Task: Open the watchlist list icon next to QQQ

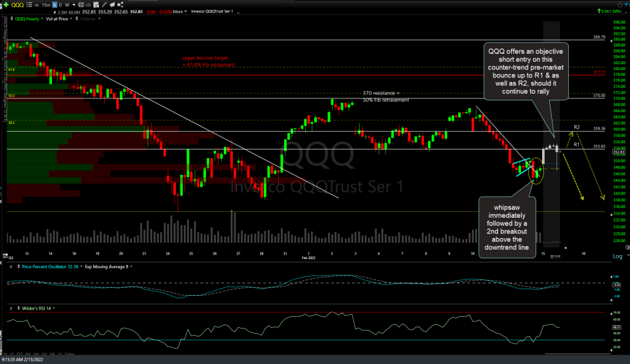Action: click(x=29, y=5)
